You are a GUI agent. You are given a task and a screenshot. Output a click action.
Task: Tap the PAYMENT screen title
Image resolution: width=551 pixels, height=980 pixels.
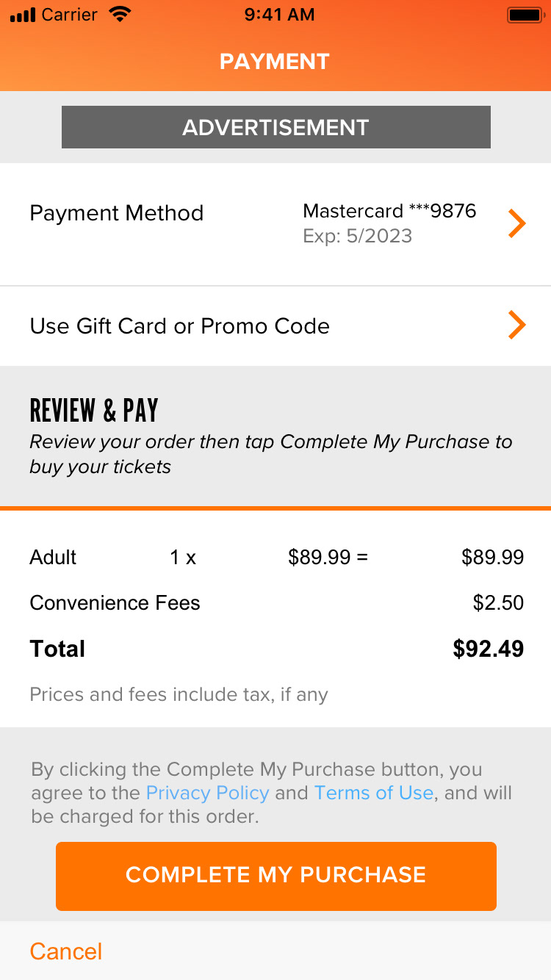[x=275, y=61]
